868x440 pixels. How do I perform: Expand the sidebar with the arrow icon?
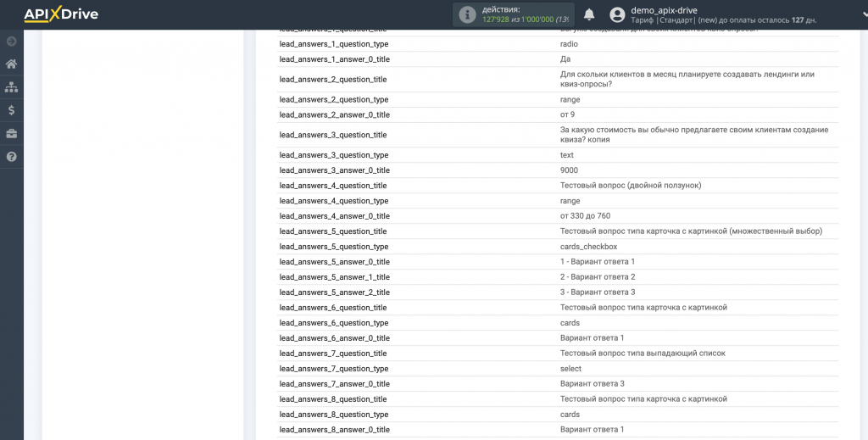(11, 41)
